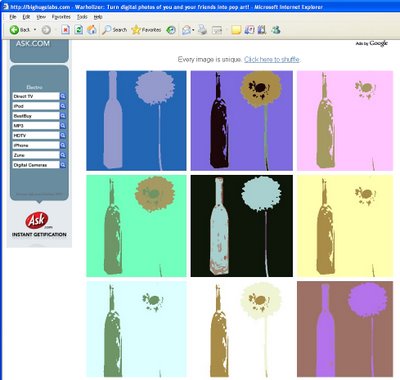Viewport: 400px width, 380px height.
Task: Open the Search toolbar button
Action: [x=115, y=30]
